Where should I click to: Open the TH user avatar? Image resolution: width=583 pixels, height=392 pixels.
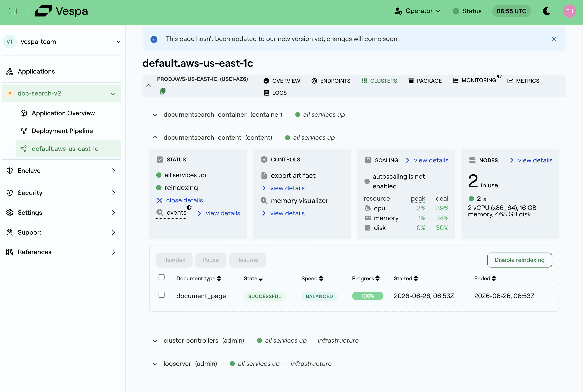(569, 11)
